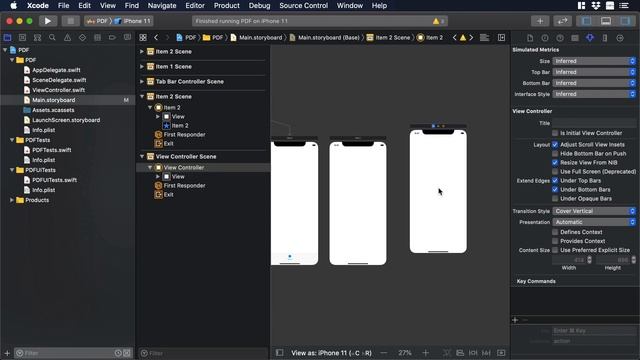Hide the navigator panel toggle

click(x=587, y=21)
